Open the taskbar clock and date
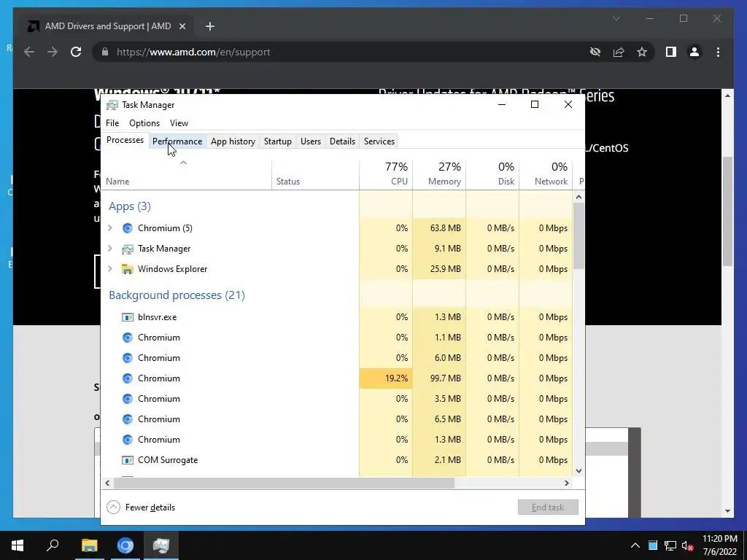This screenshot has height=560, width=747. 720,545
